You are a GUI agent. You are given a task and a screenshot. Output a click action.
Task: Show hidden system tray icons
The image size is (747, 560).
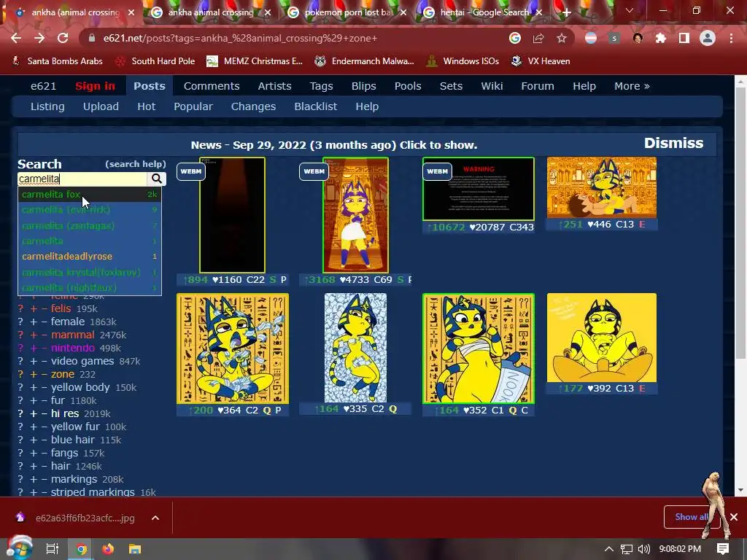pos(609,549)
